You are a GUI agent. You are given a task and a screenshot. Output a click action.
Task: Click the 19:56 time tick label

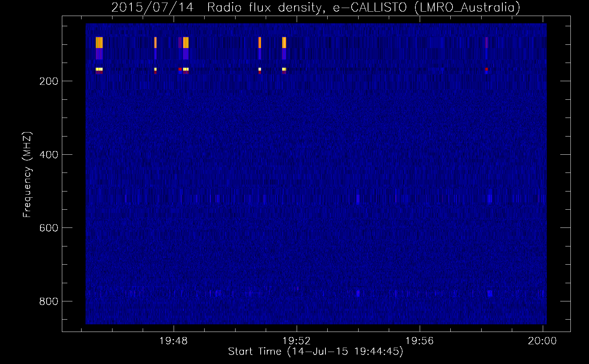(420, 341)
